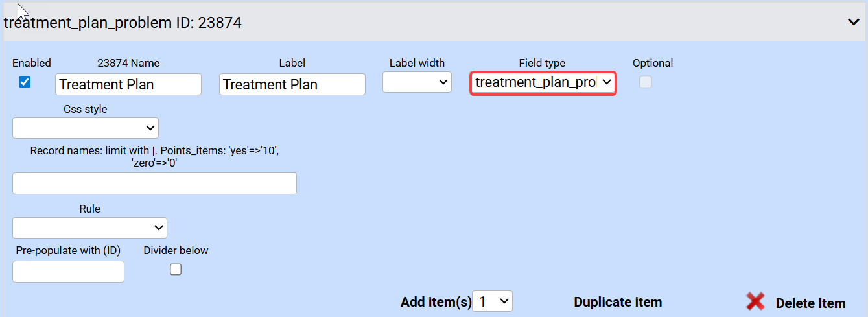The width and height of the screenshot is (868, 317).
Task: Click the Add item(s) label
Action: point(436,302)
